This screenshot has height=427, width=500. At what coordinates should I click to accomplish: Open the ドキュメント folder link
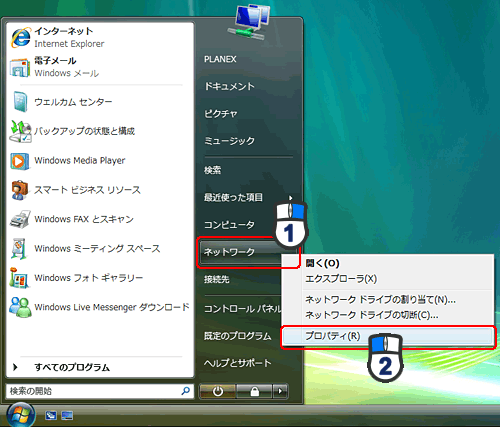tap(229, 86)
